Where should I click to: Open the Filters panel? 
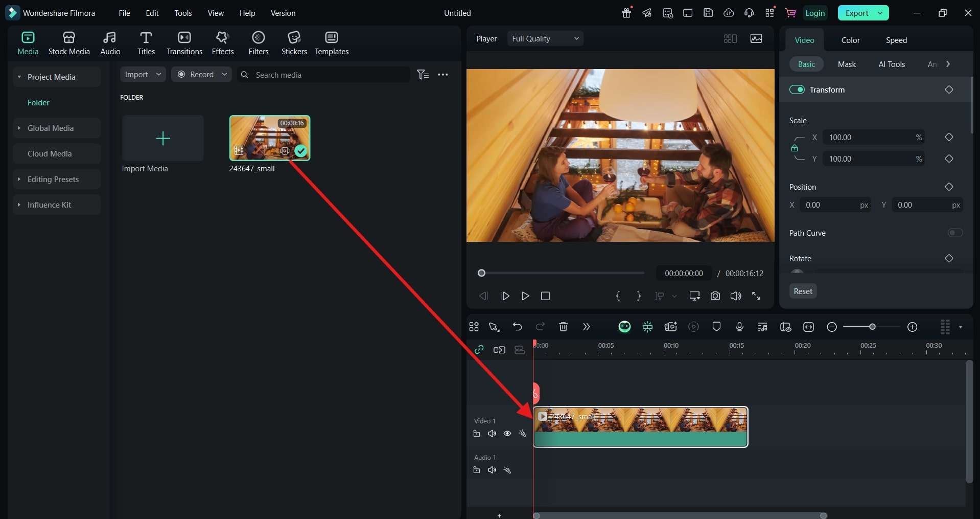click(x=259, y=43)
